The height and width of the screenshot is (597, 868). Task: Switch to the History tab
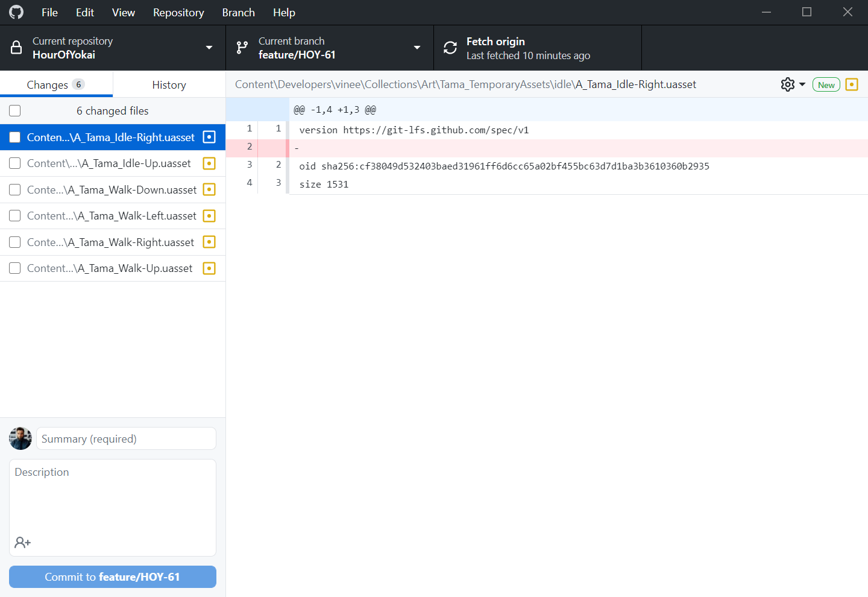coord(169,84)
